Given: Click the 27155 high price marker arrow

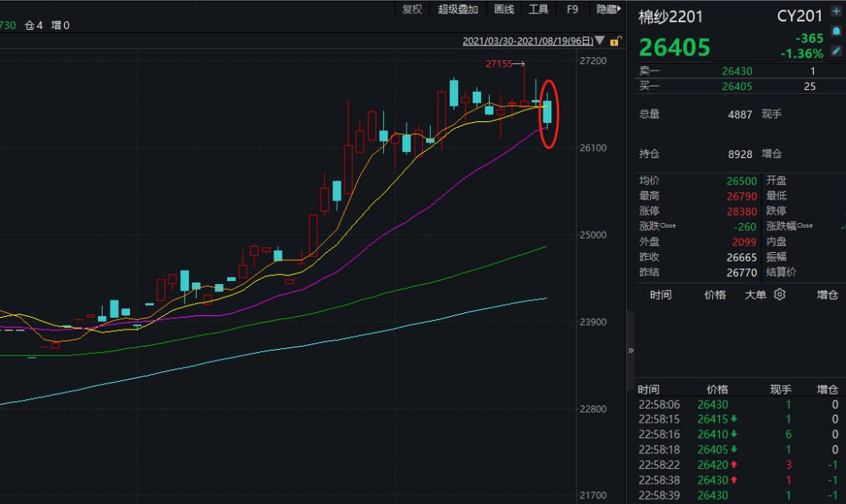Looking at the screenshot, I should click(x=518, y=64).
